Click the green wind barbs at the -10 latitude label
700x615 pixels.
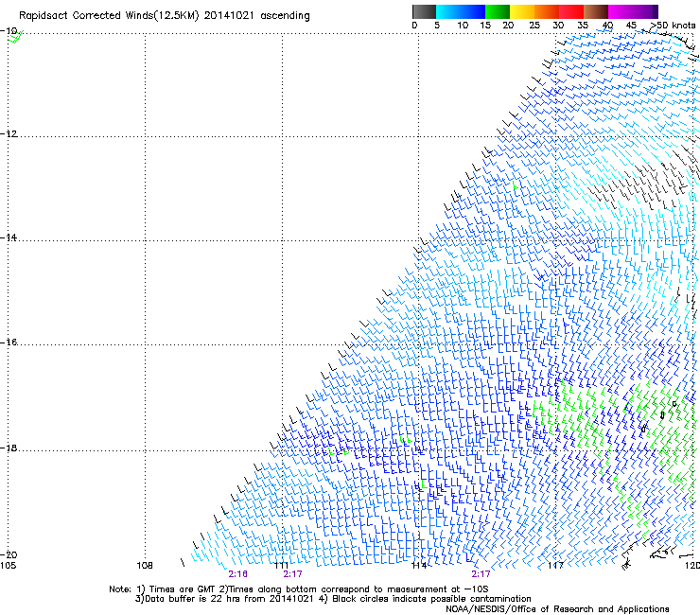point(16,37)
